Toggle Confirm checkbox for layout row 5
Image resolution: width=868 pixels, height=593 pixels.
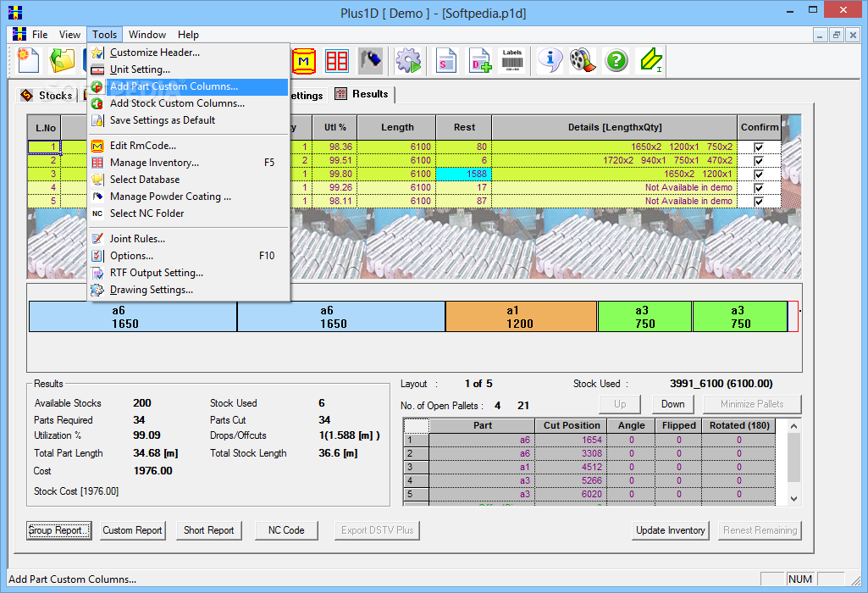[759, 201]
